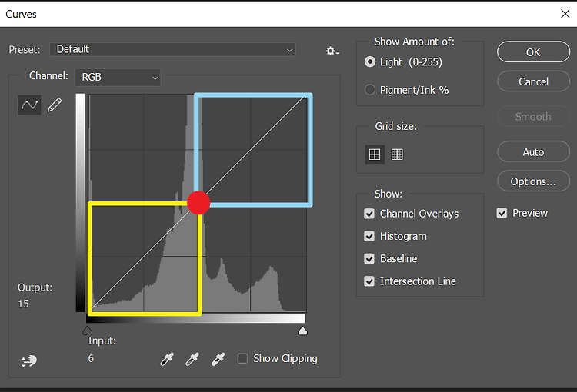Choose the simple quarter-tone grid icon
This screenshot has width=577, height=392.
pyautogui.click(x=375, y=154)
